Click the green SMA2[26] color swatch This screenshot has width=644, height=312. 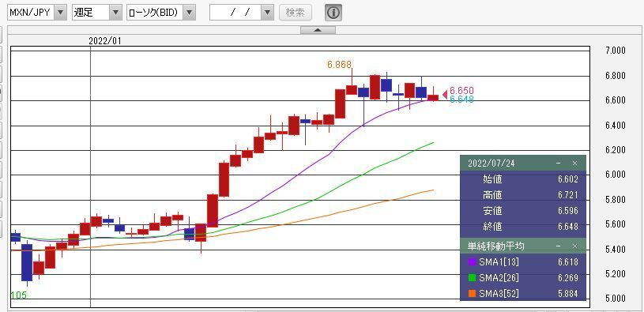click(472, 278)
